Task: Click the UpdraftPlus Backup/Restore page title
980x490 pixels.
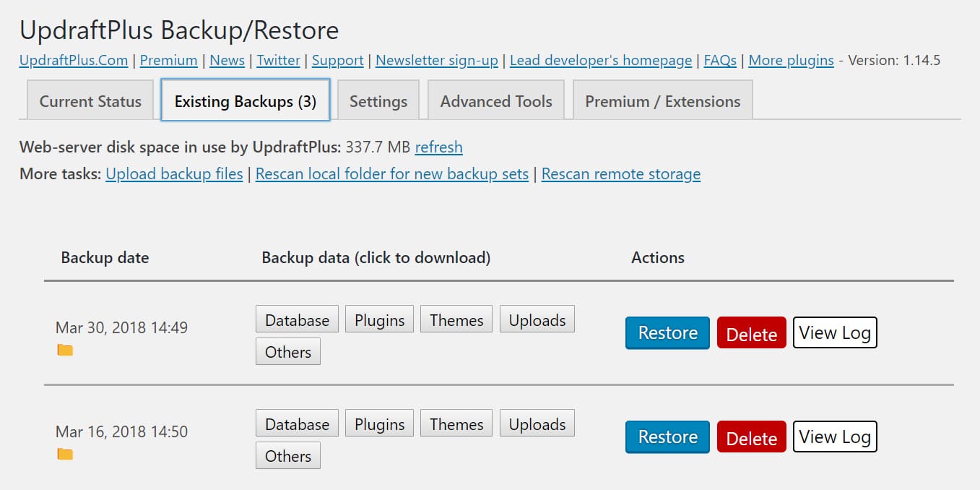Action: [x=179, y=30]
